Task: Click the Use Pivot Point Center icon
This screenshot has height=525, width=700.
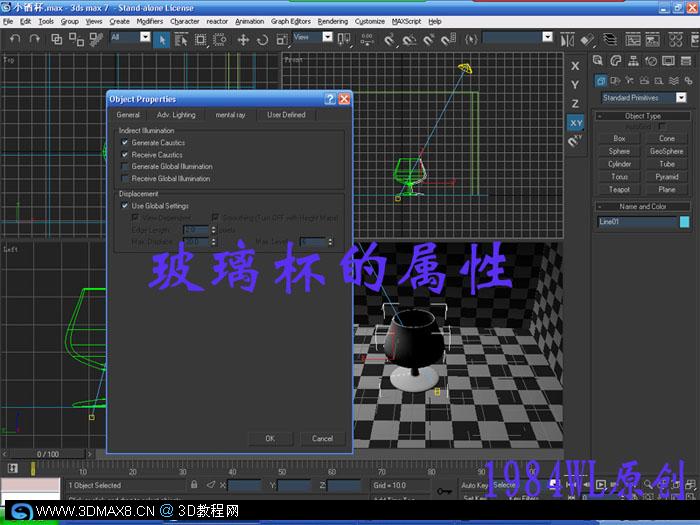Action: click(x=344, y=40)
